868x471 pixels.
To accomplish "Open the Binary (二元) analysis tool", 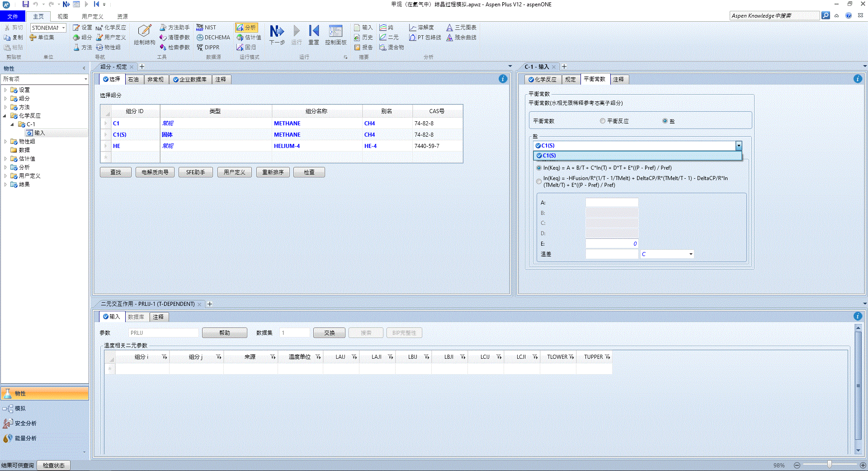I will [x=389, y=38].
